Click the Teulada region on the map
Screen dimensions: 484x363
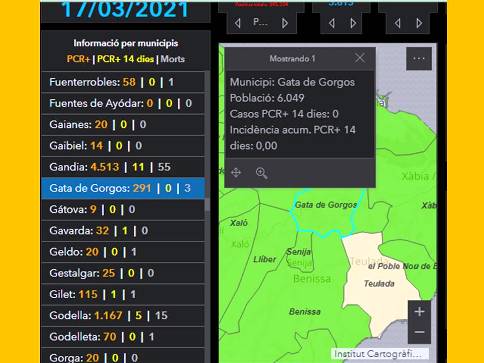379,284
